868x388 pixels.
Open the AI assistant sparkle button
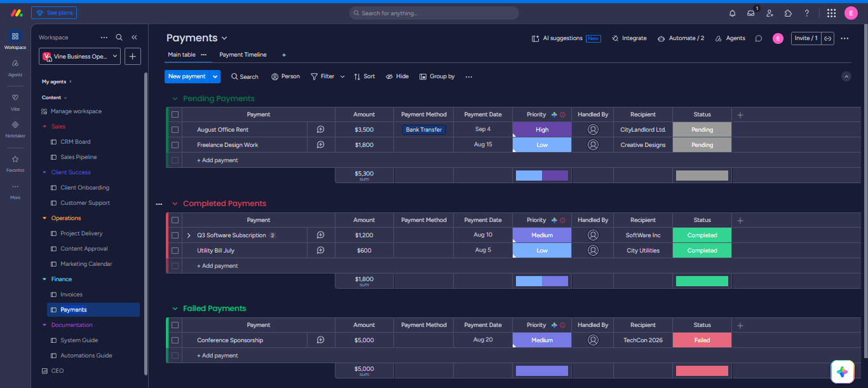pyautogui.click(x=843, y=372)
